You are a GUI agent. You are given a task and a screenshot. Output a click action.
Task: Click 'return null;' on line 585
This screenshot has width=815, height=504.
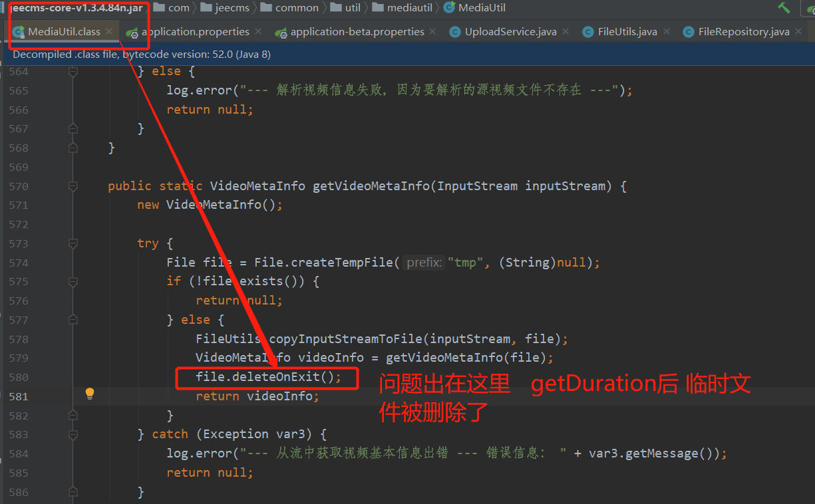pyautogui.click(x=210, y=473)
